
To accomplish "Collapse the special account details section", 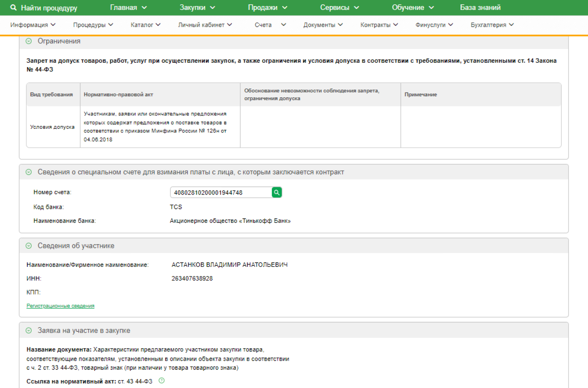I will click(x=29, y=172).
